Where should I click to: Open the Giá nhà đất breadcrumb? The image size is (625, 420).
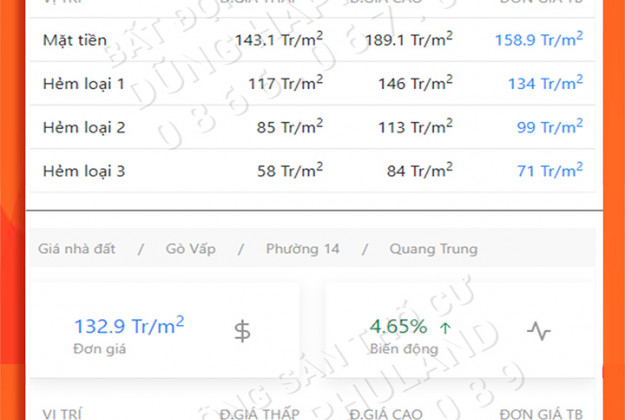(x=75, y=248)
